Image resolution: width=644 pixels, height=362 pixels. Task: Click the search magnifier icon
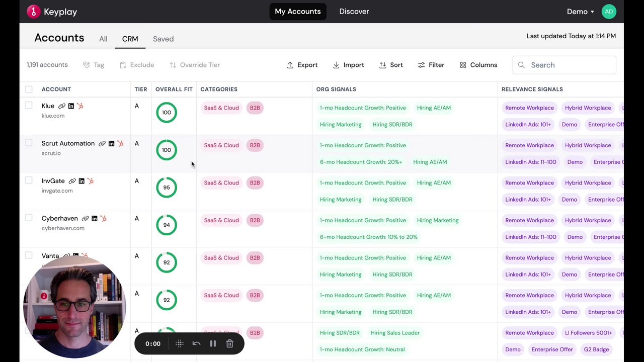click(521, 65)
